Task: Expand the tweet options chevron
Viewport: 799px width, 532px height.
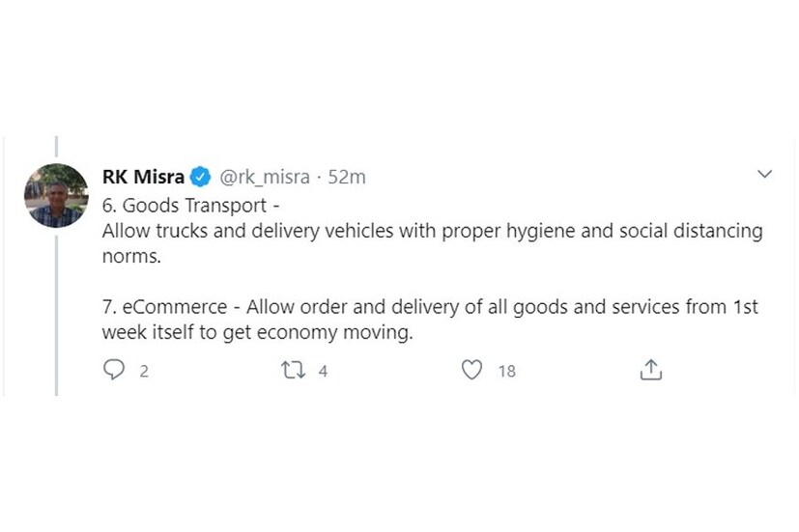Action: pyautogui.click(x=764, y=175)
